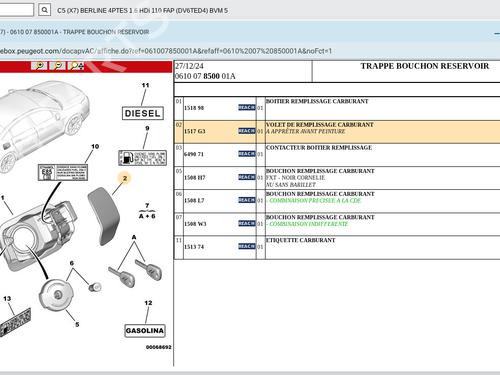Click CONTACTEUR BOITIER REMPLISSAGE description

pyautogui.click(x=319, y=147)
